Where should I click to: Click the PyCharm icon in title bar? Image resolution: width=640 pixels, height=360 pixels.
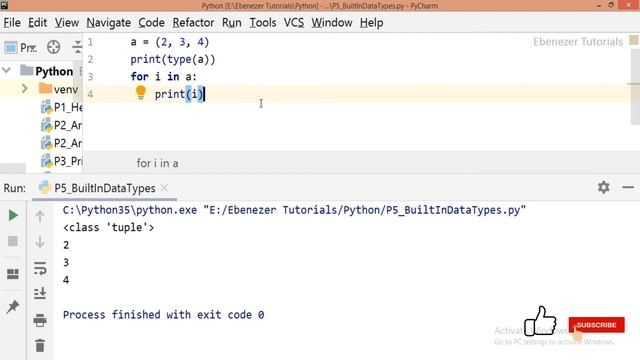click(x=4, y=5)
